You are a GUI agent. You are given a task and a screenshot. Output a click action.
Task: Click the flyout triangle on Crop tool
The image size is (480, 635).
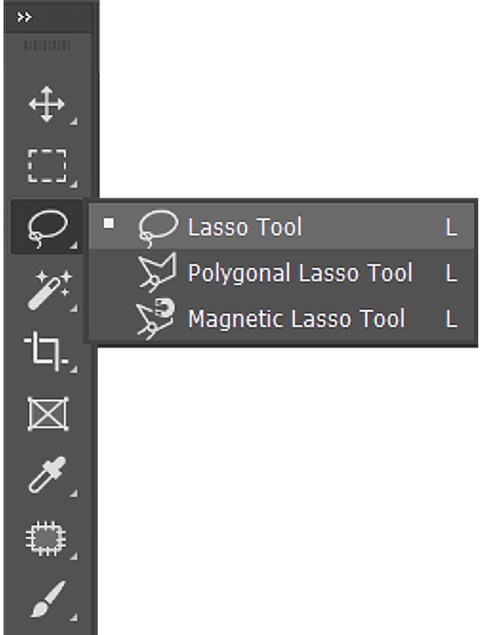click(74, 369)
